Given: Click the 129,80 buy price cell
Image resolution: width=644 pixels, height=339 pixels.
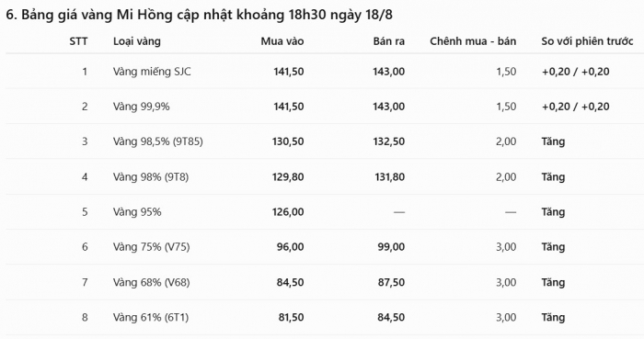Looking at the screenshot, I should tap(288, 177).
